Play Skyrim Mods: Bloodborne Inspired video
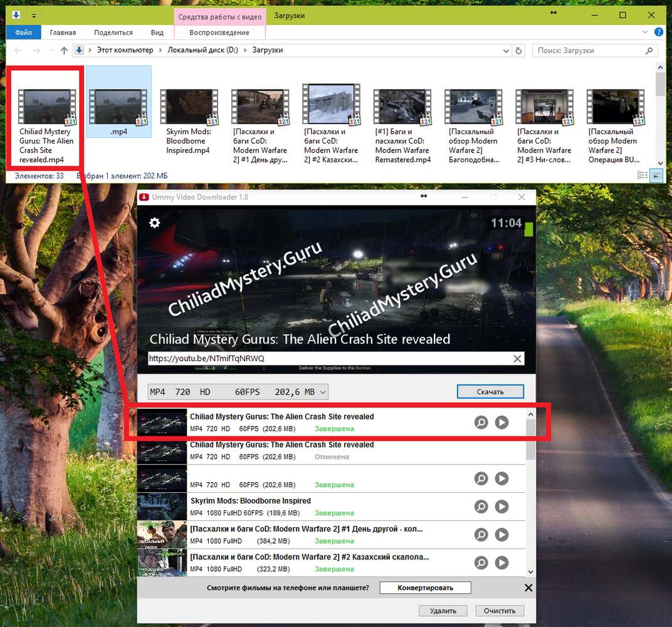 (x=502, y=507)
